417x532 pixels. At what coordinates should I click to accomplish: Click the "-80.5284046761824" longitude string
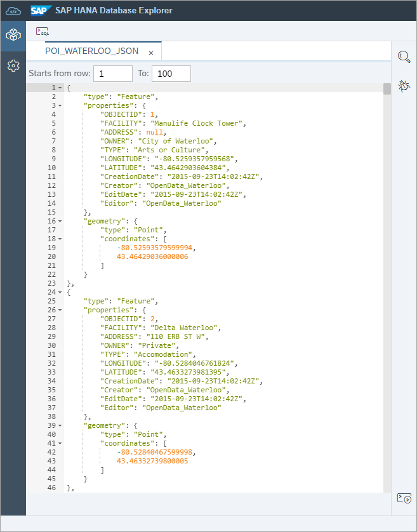[194, 363]
